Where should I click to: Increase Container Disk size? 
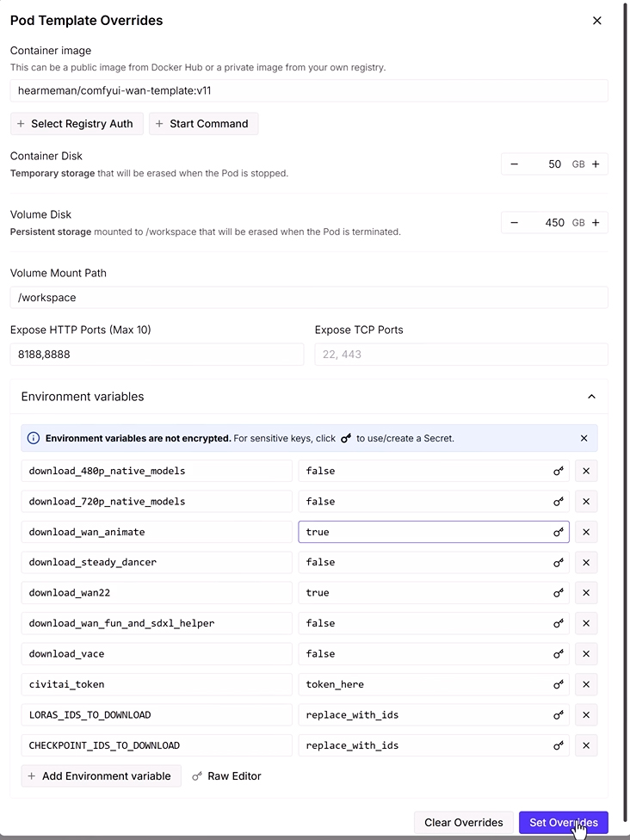tap(596, 164)
